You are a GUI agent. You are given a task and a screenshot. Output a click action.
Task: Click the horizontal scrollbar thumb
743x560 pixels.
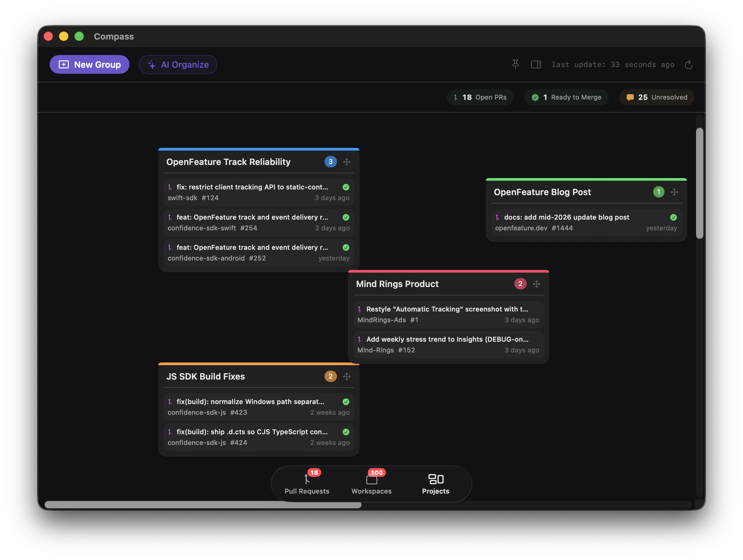(x=203, y=505)
